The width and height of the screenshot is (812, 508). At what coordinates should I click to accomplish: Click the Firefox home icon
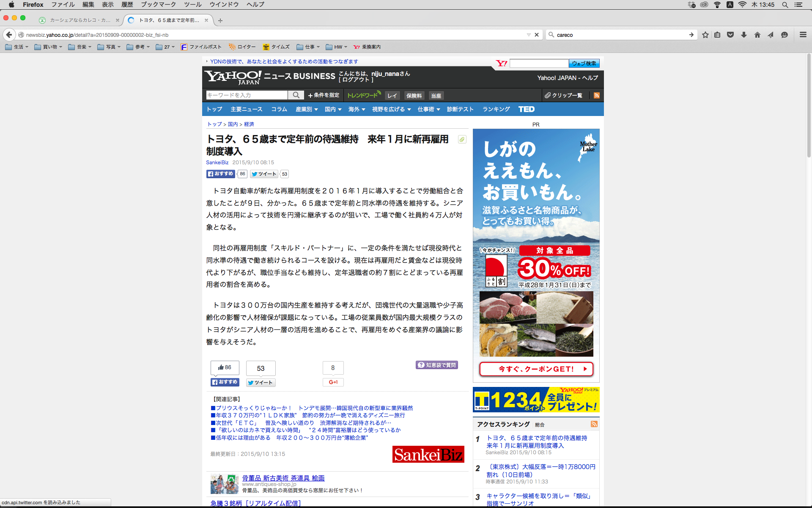click(757, 35)
